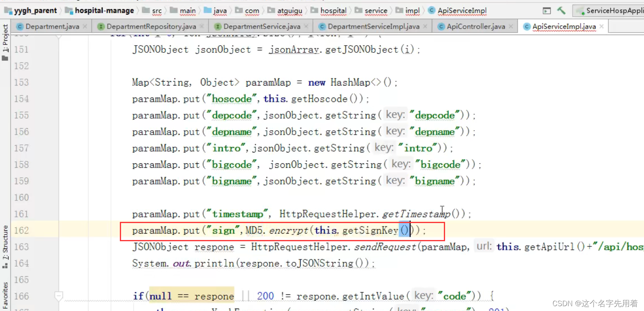Screen dimensions: 644x311
Task: Click the MD5 encrypt method call
Action: (x=289, y=230)
